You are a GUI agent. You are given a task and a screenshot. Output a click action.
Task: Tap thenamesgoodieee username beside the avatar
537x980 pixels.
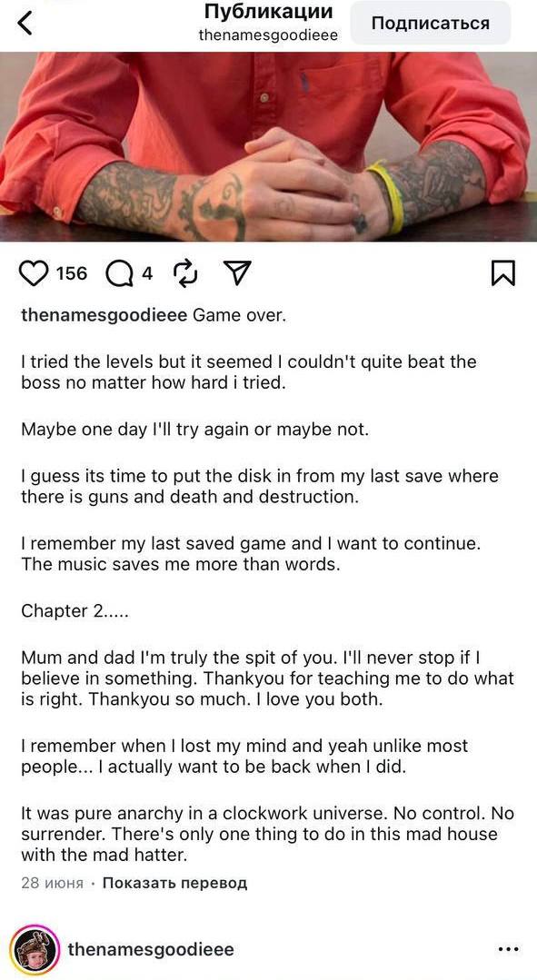[151, 950]
